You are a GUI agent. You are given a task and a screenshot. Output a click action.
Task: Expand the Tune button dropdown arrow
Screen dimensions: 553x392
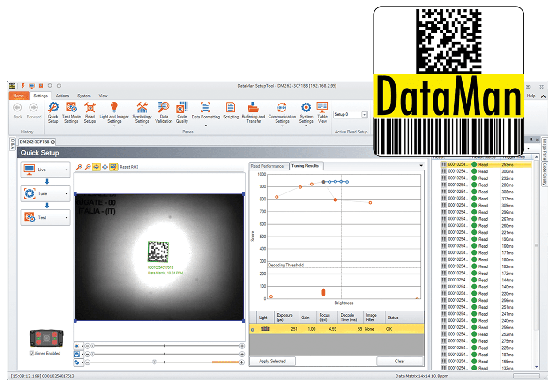[66, 194]
